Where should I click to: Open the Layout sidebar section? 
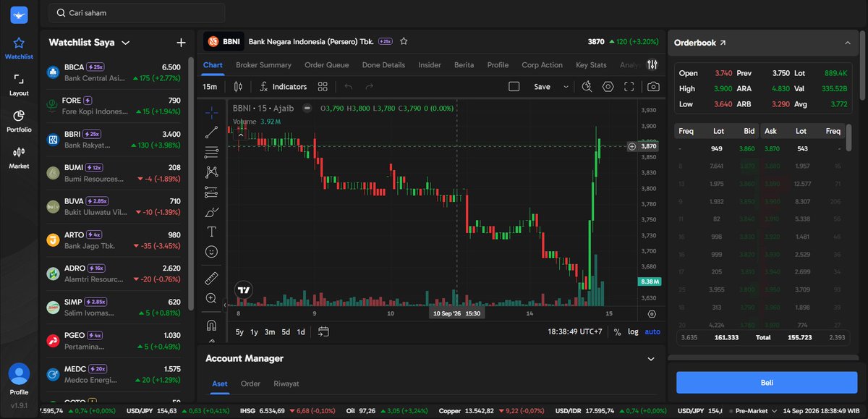point(19,85)
